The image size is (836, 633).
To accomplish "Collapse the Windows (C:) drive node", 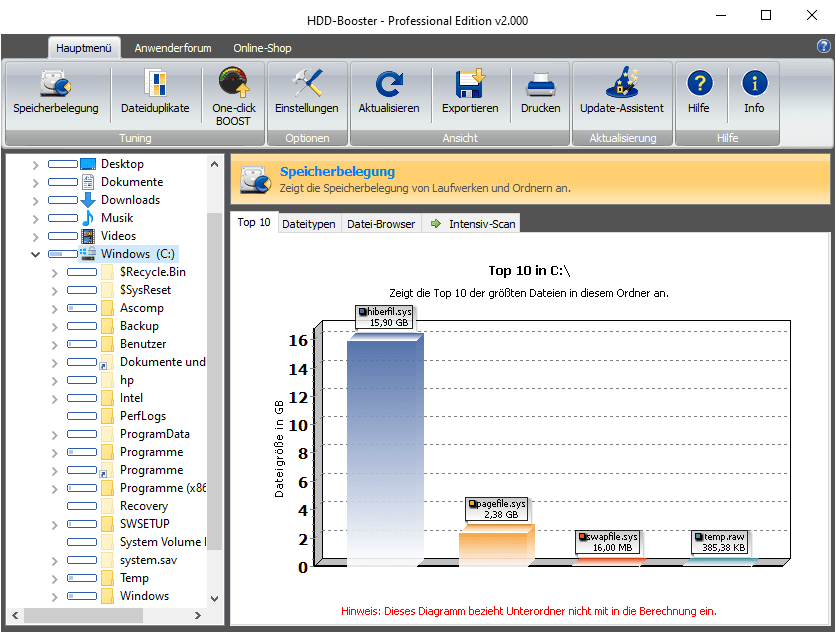I will coord(37,254).
